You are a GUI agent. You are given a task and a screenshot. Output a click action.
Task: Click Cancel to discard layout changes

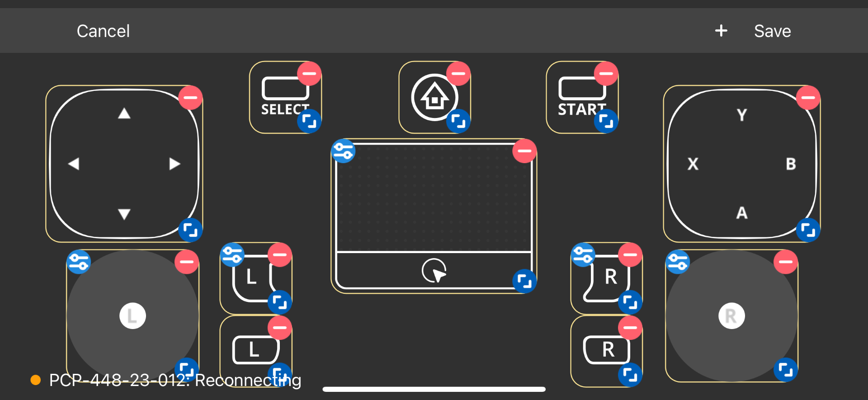point(103,31)
